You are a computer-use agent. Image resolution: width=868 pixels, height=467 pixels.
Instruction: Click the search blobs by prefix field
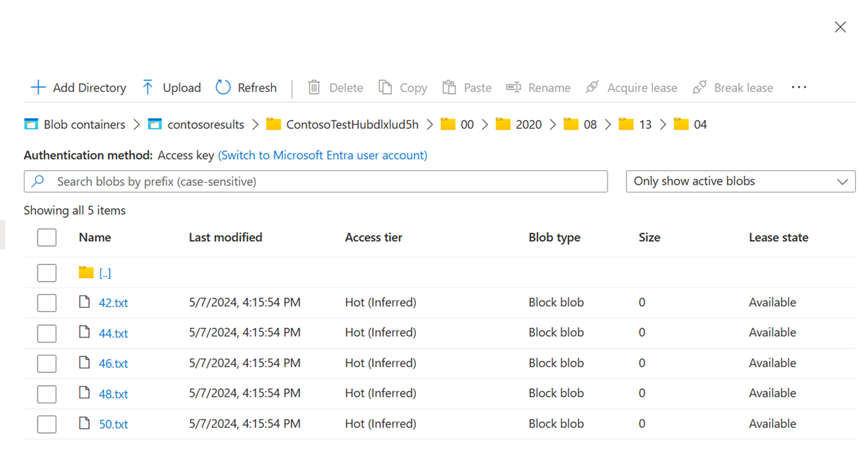pyautogui.click(x=316, y=181)
